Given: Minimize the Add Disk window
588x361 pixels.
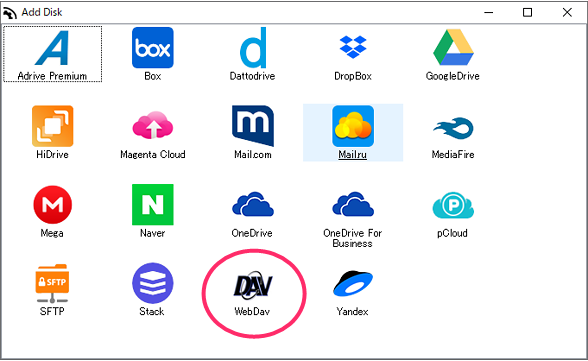Looking at the screenshot, I should coord(489,12).
